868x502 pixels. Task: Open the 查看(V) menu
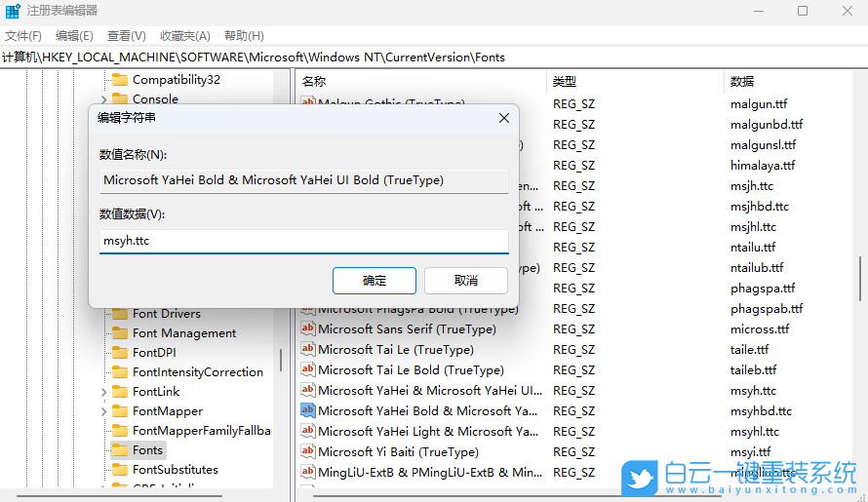click(126, 36)
